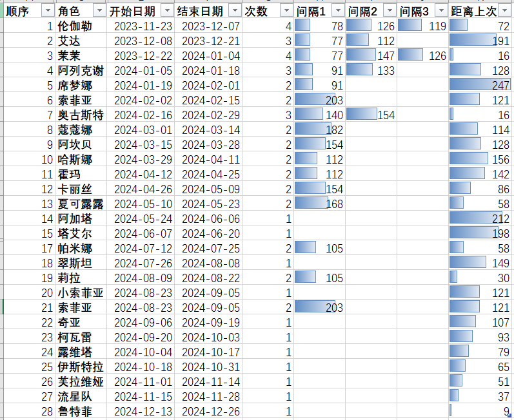This screenshot has width=514, height=420.
Task: Select the cell containing 伦伽勒
Action: (81, 26)
